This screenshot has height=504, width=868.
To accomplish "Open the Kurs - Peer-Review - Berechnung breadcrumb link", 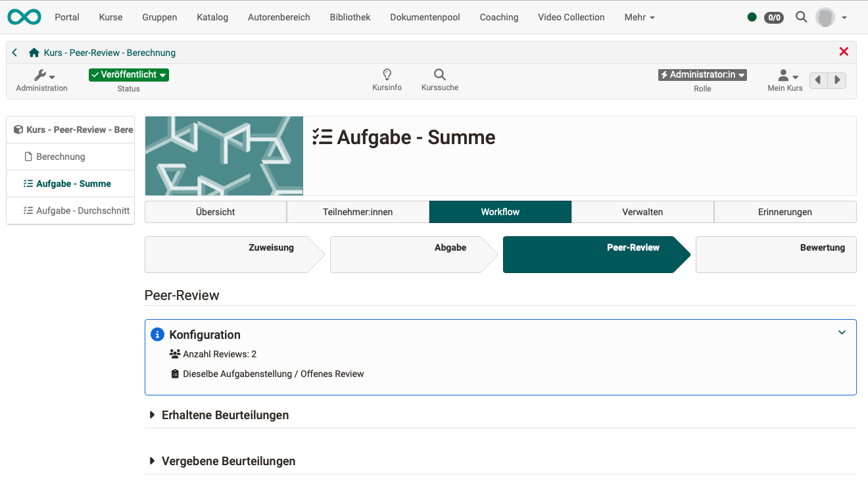I will [x=107, y=52].
